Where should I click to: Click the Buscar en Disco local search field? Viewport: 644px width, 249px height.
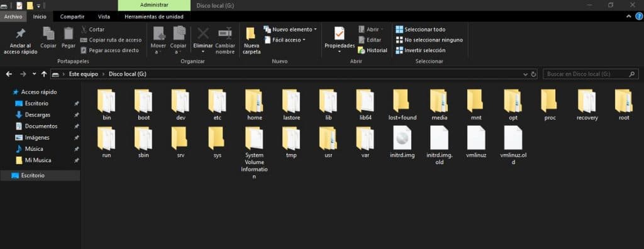pyautogui.click(x=591, y=74)
